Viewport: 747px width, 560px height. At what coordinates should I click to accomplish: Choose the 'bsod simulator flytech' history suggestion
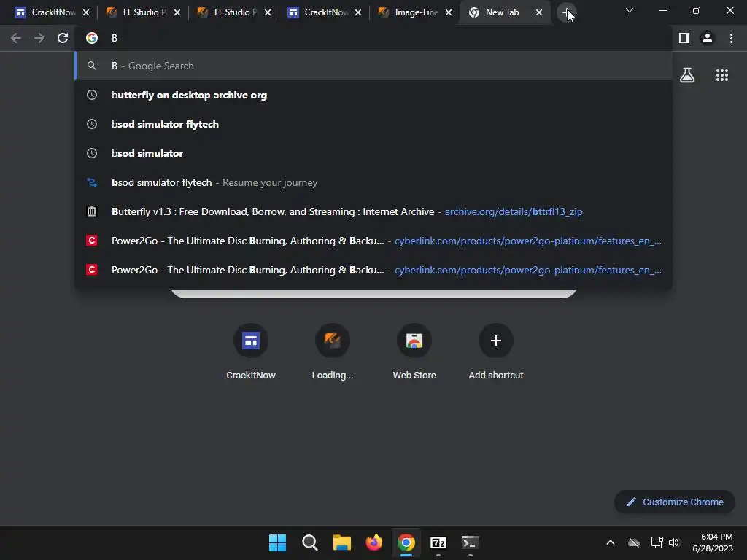tap(373, 124)
